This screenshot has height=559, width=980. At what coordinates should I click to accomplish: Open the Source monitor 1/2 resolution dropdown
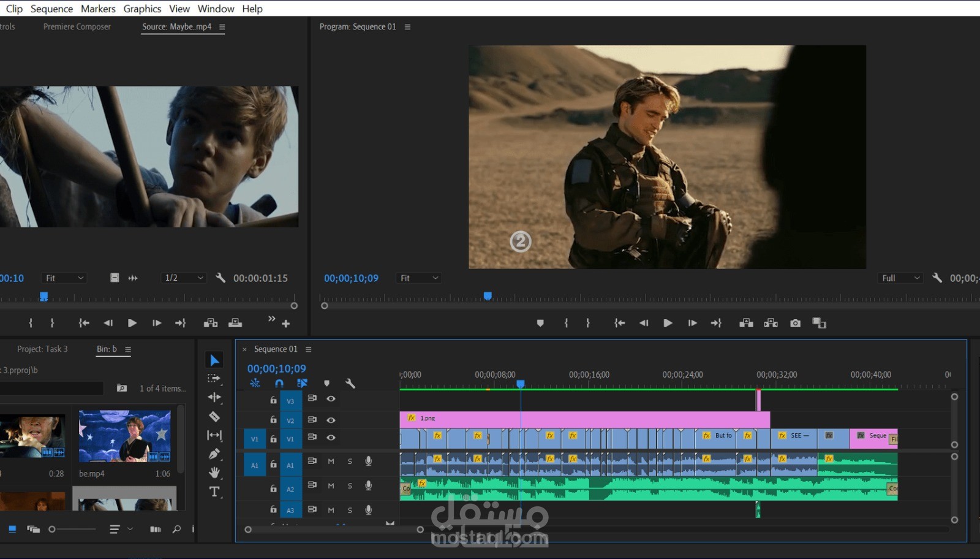tap(183, 278)
